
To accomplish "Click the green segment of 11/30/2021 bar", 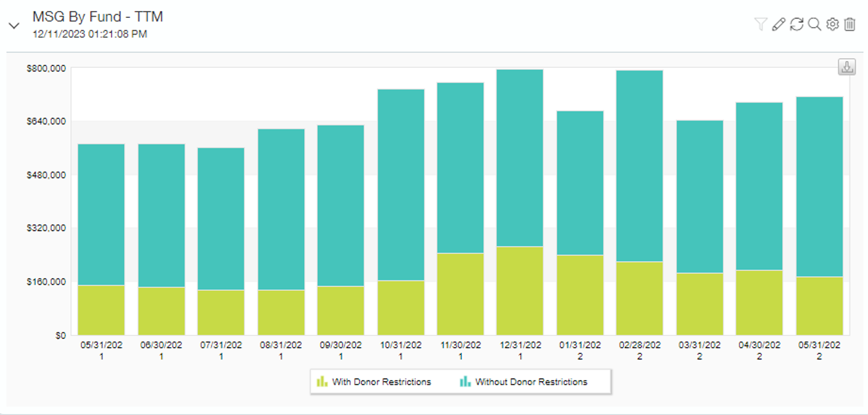I will [460, 294].
